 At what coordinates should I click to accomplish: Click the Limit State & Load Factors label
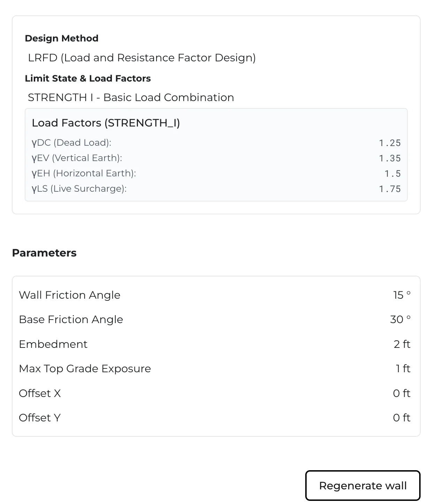(x=88, y=78)
